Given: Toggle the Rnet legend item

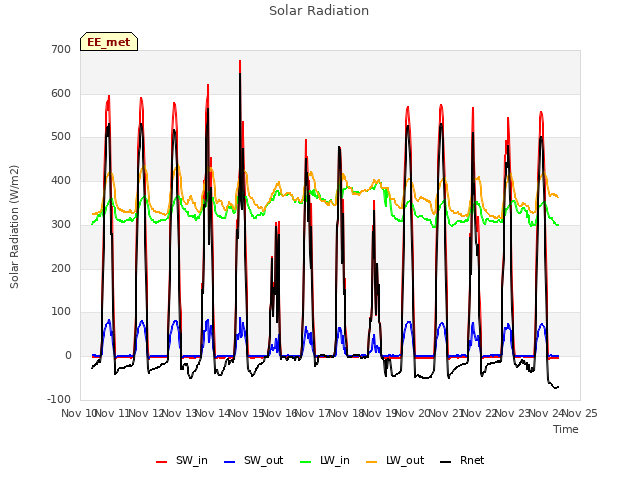Looking at the screenshot, I should coord(462,460).
